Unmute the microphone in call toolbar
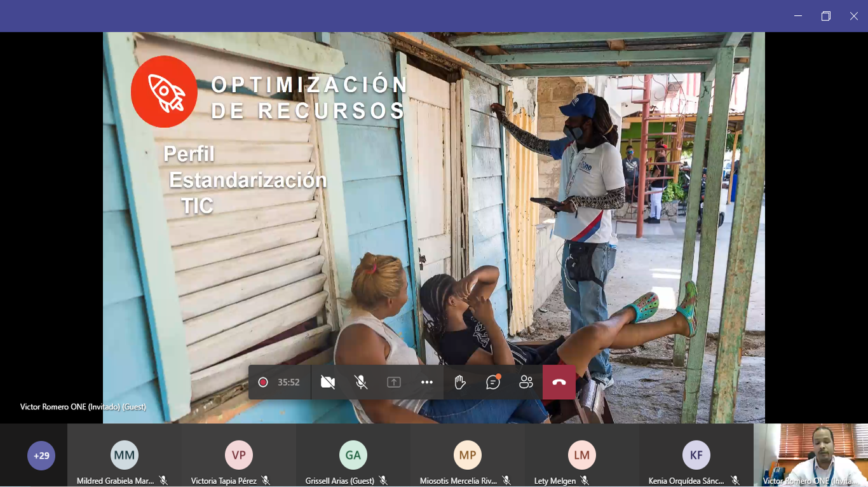 (x=361, y=382)
